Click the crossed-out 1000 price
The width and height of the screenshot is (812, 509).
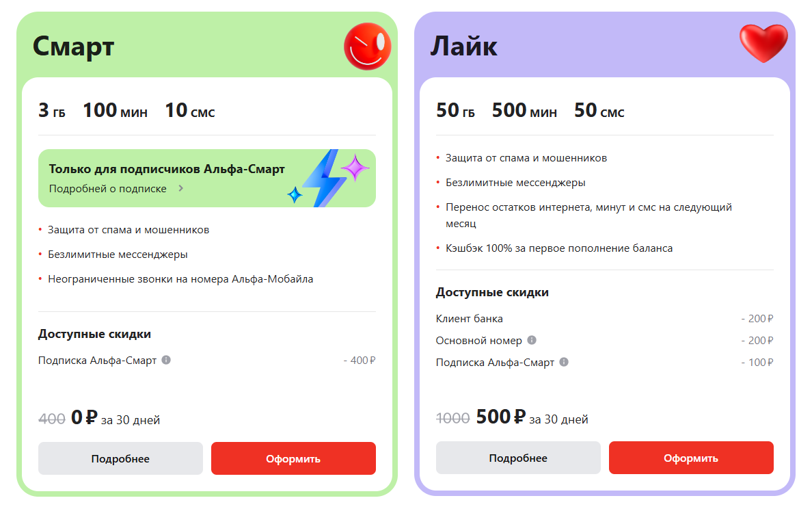[x=452, y=418]
